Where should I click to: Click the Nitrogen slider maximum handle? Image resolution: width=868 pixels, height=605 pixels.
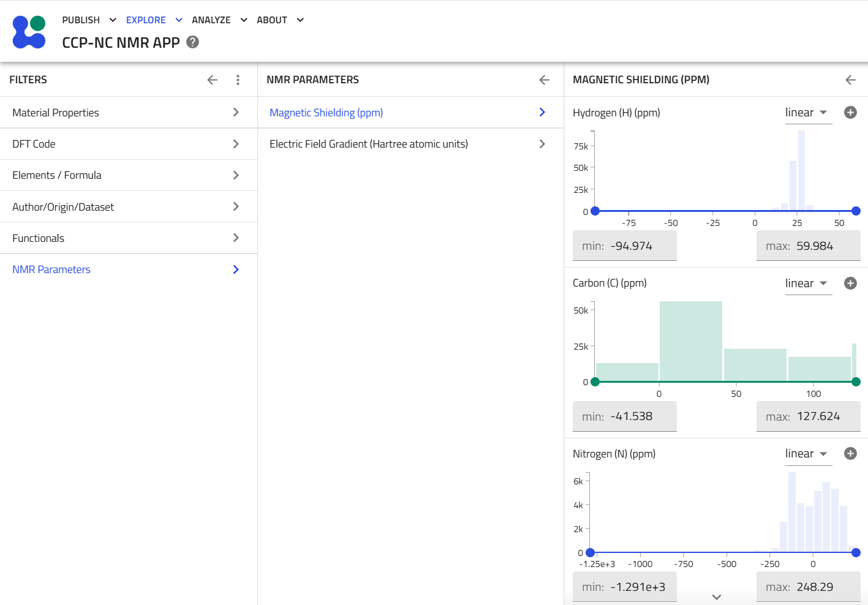(856, 553)
